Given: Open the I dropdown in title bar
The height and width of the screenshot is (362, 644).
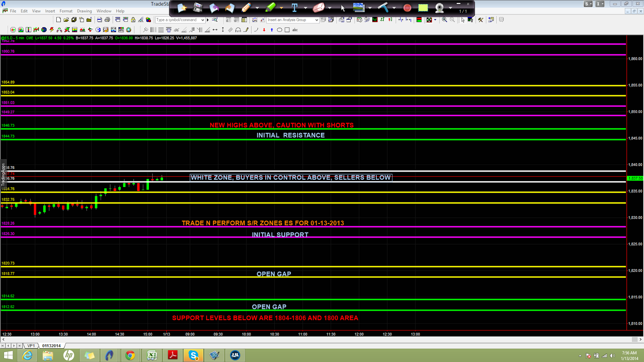Looking at the screenshot, I should click(x=600, y=4).
